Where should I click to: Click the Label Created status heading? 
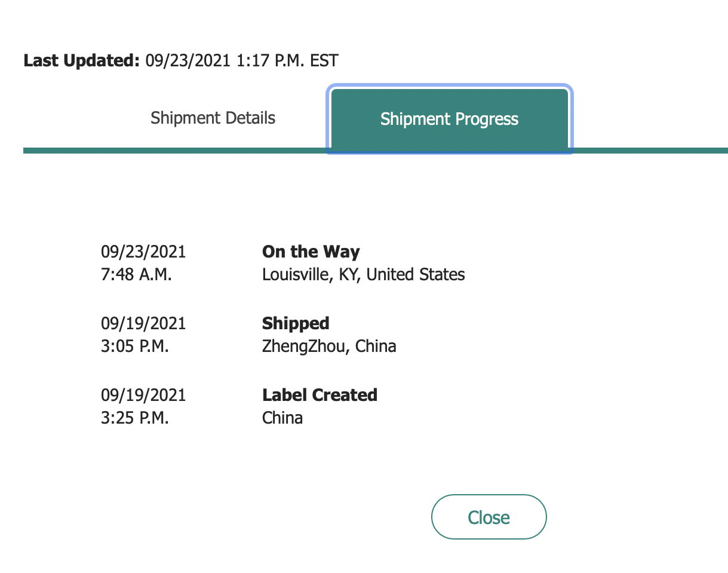click(320, 395)
